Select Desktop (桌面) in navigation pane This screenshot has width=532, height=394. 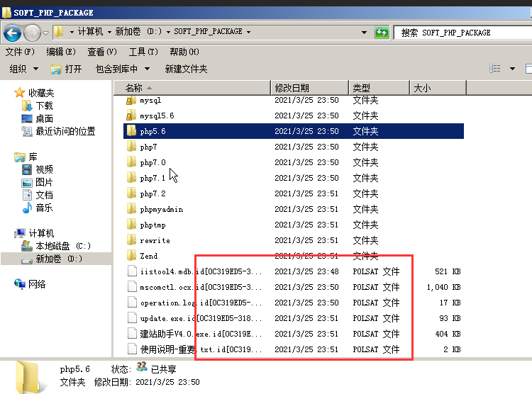tap(44, 118)
